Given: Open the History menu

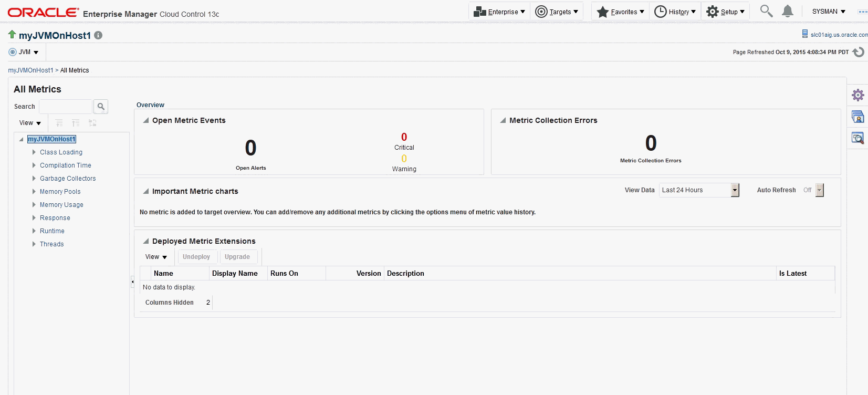Looking at the screenshot, I should click(x=675, y=12).
